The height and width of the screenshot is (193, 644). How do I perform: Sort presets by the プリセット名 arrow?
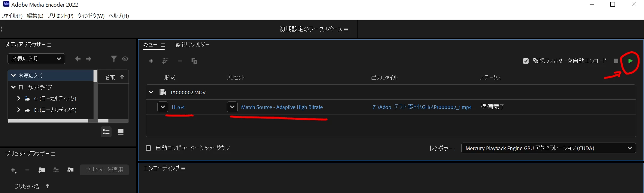[47, 186]
